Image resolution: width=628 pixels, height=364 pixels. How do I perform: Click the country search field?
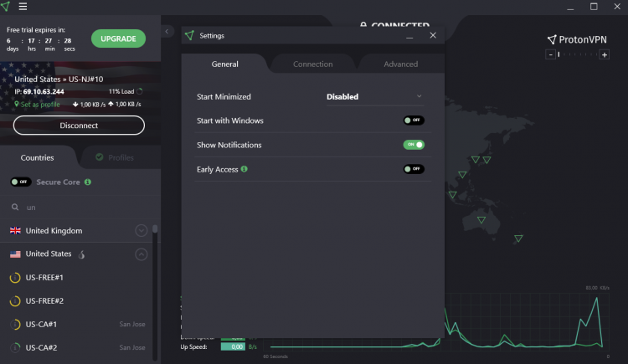[80, 207]
